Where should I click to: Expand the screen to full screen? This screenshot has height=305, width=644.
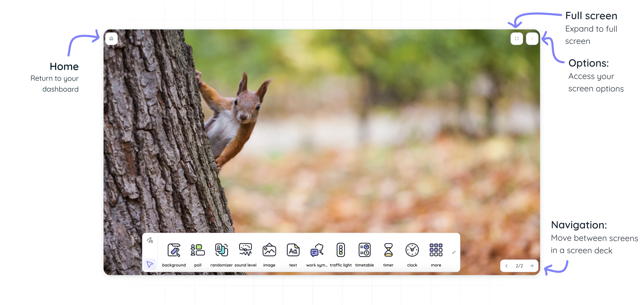[517, 39]
